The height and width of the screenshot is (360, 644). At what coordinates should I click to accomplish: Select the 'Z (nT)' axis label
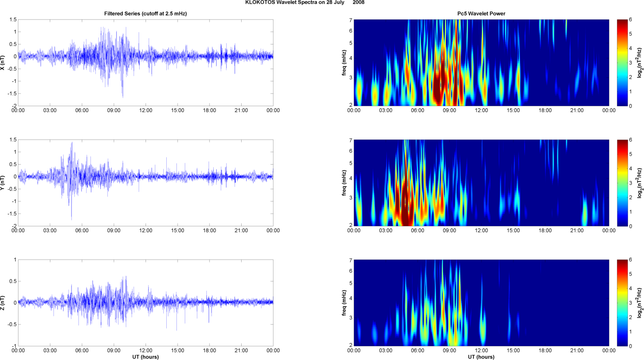pos(3,303)
